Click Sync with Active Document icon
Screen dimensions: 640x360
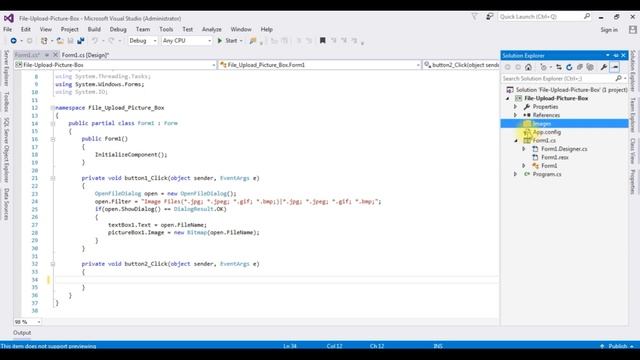point(559,67)
